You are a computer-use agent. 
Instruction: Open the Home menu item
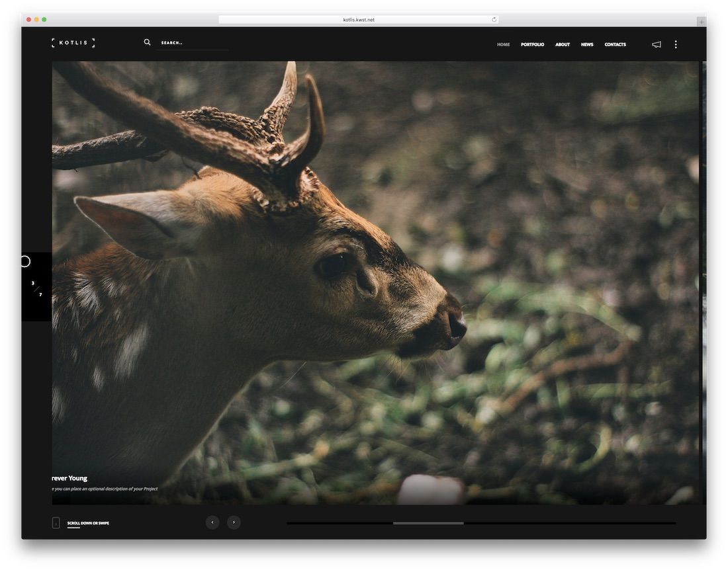pos(503,44)
